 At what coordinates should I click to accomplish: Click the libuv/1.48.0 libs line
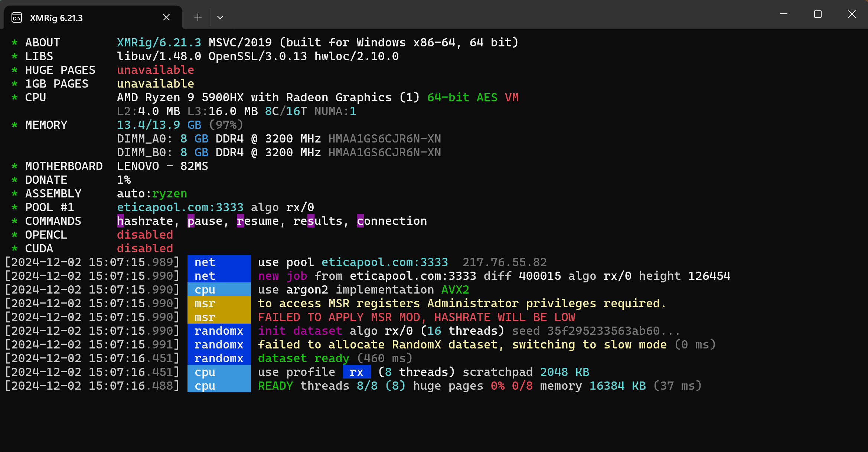point(258,56)
